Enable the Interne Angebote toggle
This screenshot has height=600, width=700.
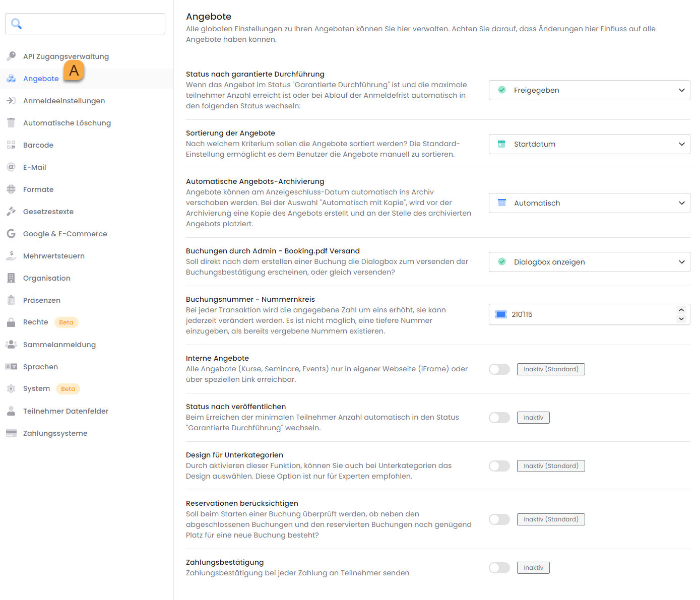(499, 369)
